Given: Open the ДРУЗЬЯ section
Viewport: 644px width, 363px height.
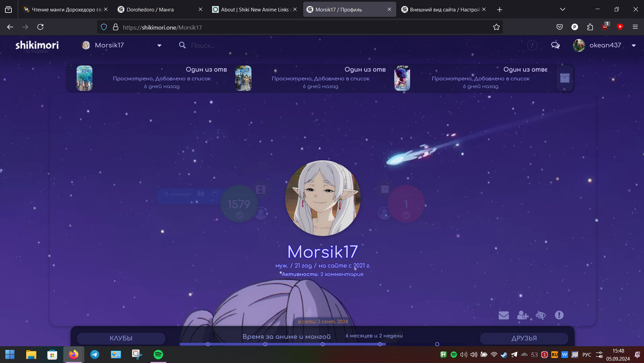Looking at the screenshot, I should pos(524,338).
